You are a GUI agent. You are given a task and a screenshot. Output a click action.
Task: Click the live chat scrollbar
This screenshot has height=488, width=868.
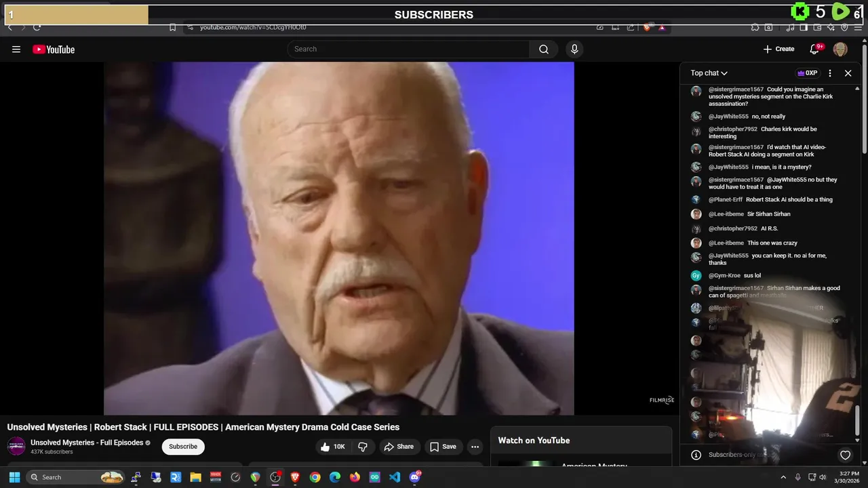pyautogui.click(x=857, y=420)
